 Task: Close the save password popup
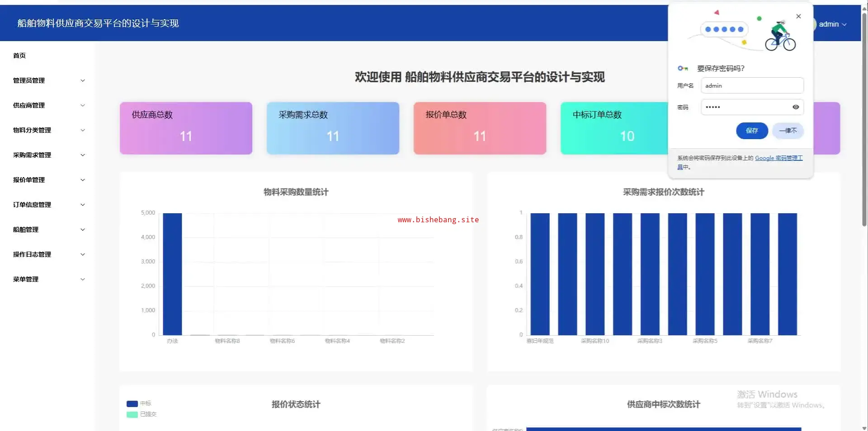[798, 16]
